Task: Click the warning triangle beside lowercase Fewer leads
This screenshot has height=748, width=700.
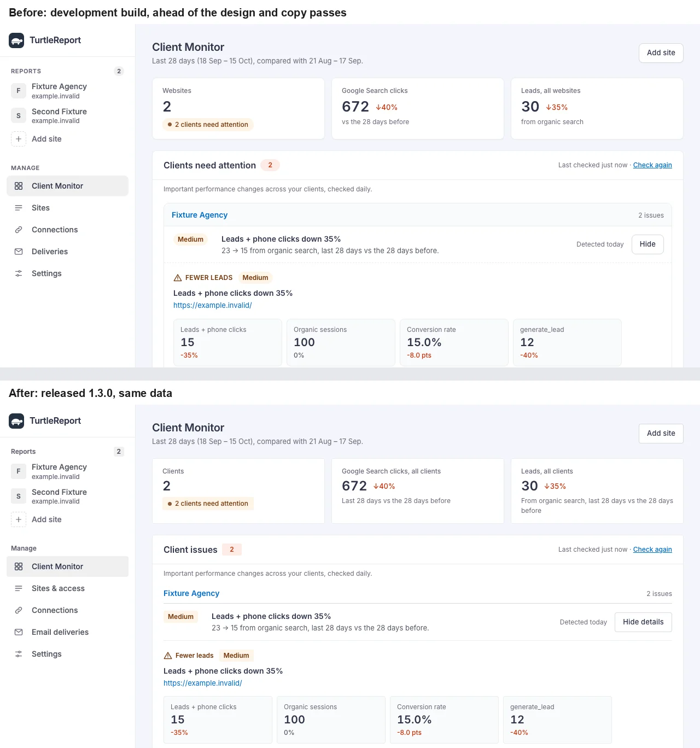Action: tap(168, 656)
